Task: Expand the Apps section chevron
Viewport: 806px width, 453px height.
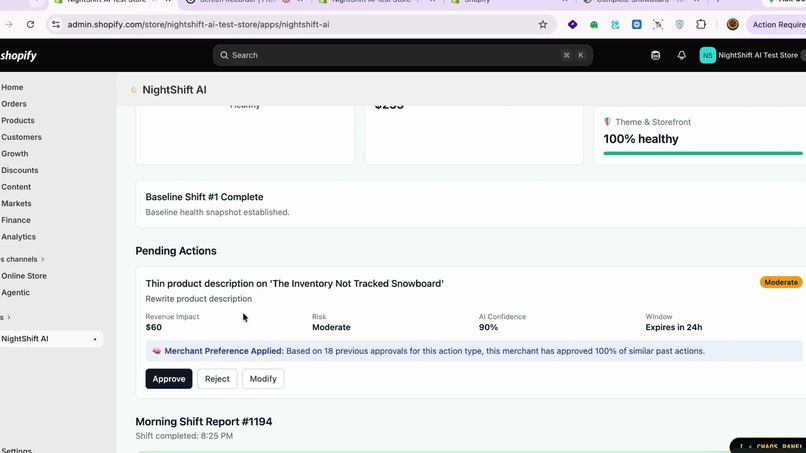Action: (9, 317)
